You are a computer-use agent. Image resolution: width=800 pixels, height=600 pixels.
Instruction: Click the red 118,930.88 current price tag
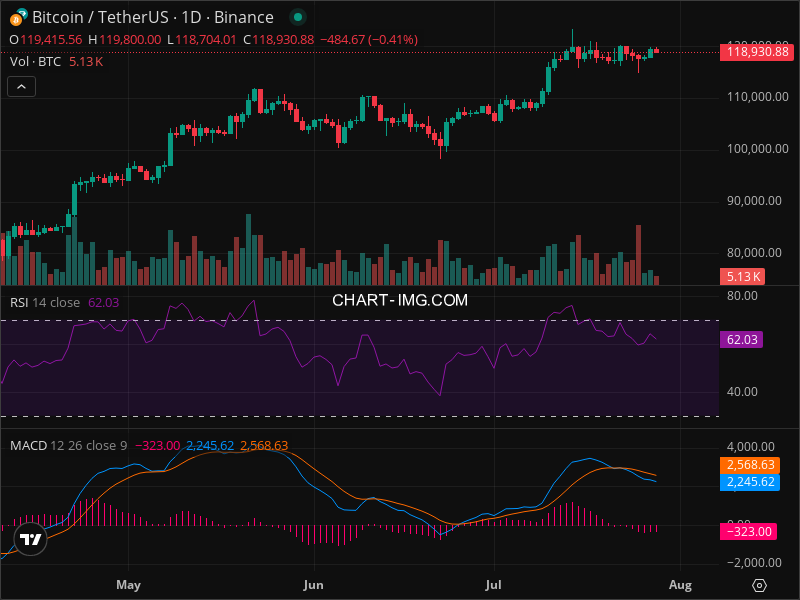(x=756, y=52)
